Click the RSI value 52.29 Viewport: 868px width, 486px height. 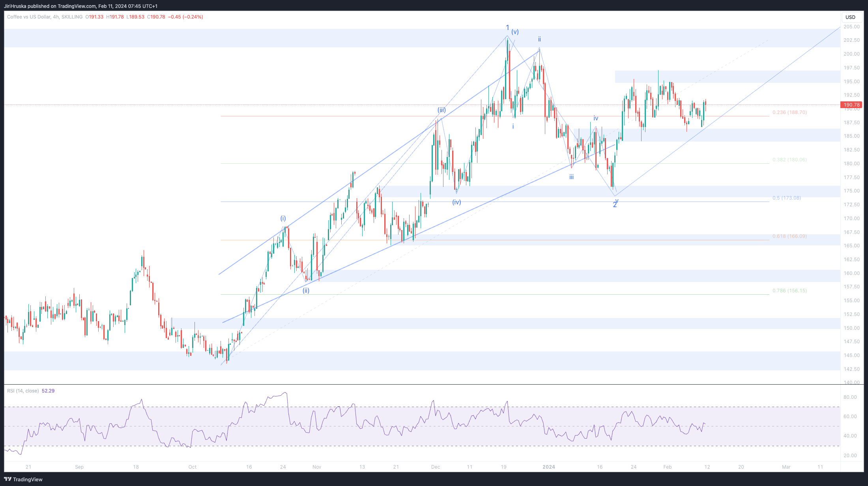click(48, 391)
